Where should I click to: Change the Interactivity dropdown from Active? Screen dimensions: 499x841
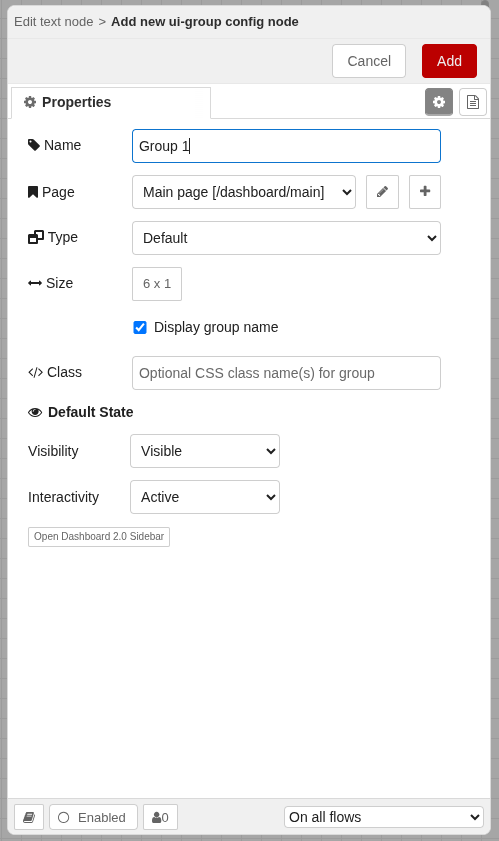[205, 497]
